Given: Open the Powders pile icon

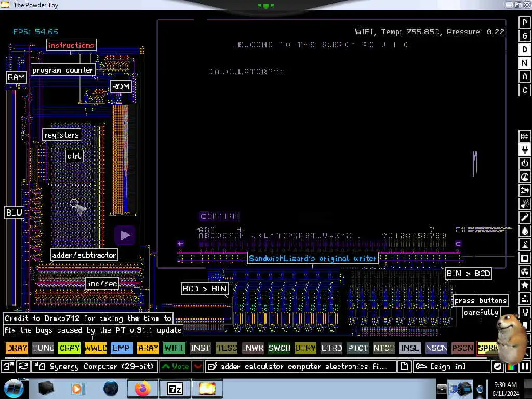Looking at the screenshot, I should pyautogui.click(x=525, y=245).
